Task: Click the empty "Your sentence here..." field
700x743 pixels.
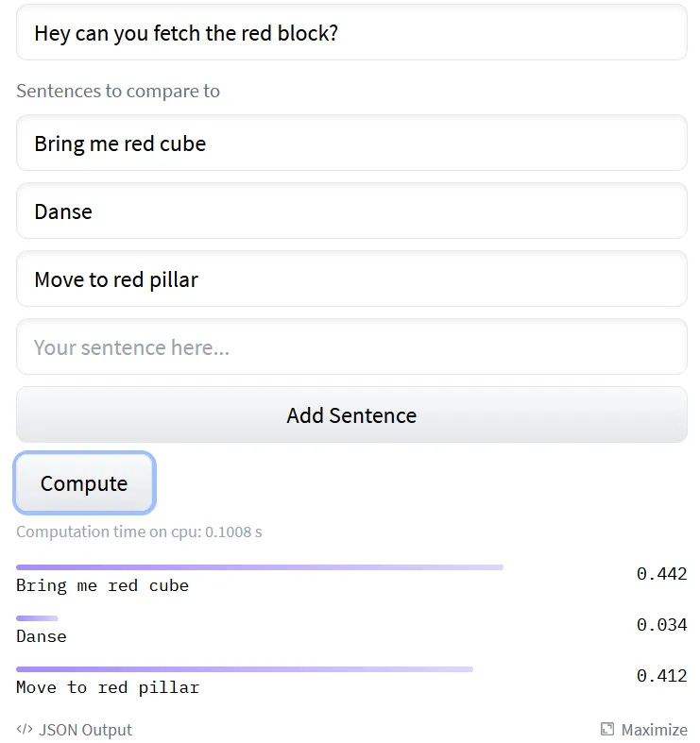Action: 351,347
